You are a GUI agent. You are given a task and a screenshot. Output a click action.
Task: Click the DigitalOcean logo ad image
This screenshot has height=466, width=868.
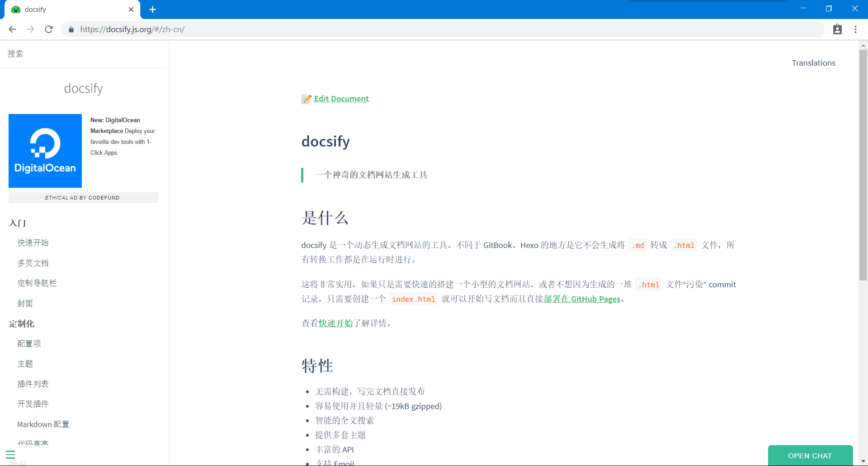(45, 151)
